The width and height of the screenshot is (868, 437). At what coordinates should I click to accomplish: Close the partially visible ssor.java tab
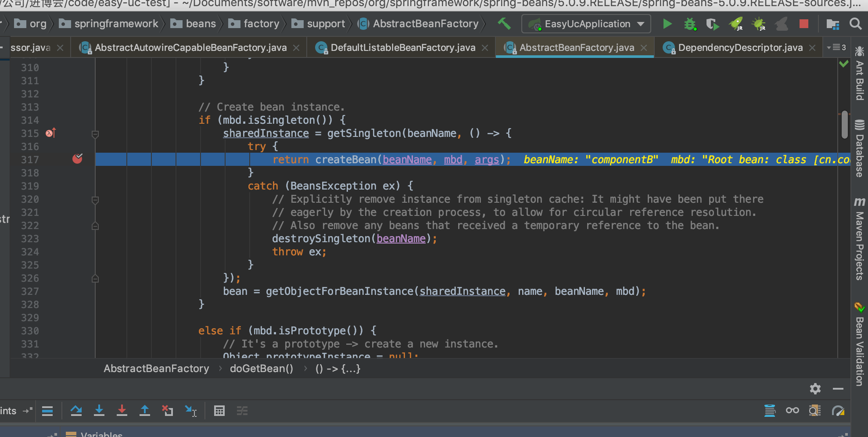(60, 48)
